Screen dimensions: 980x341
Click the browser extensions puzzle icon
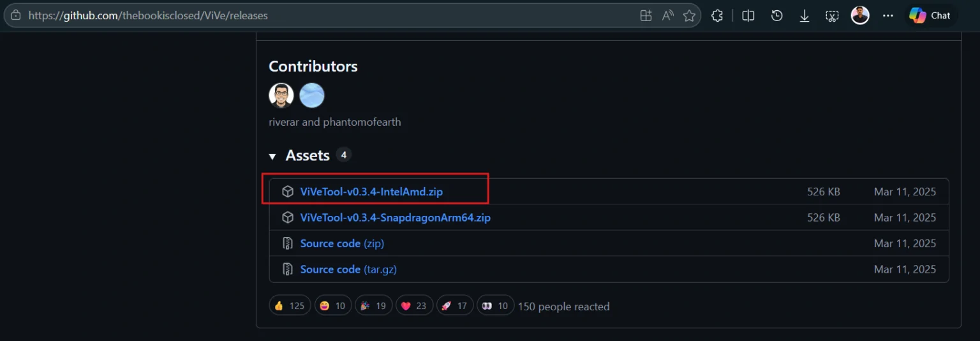tap(717, 16)
